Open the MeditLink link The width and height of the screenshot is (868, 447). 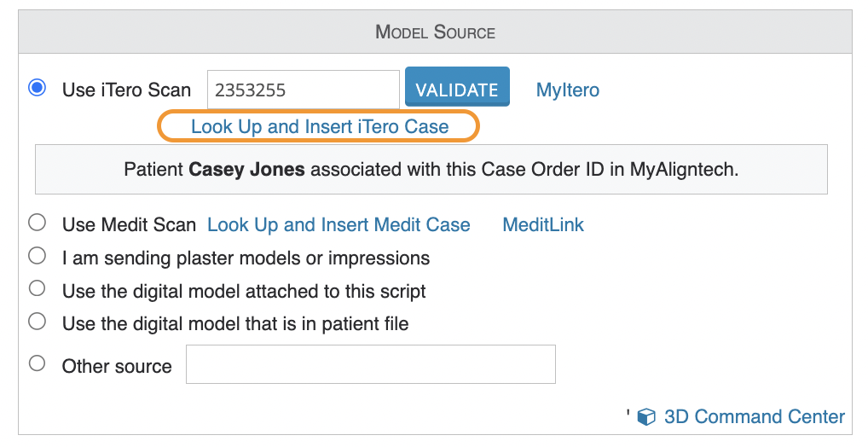point(542,225)
